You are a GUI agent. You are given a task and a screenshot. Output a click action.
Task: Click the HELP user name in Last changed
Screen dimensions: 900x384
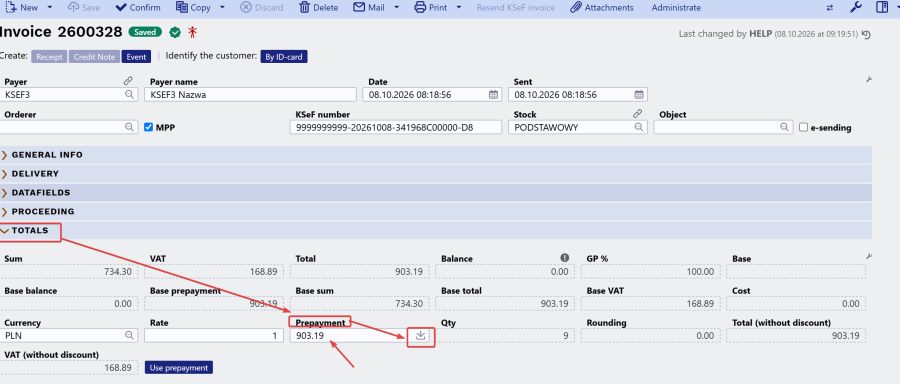point(760,34)
